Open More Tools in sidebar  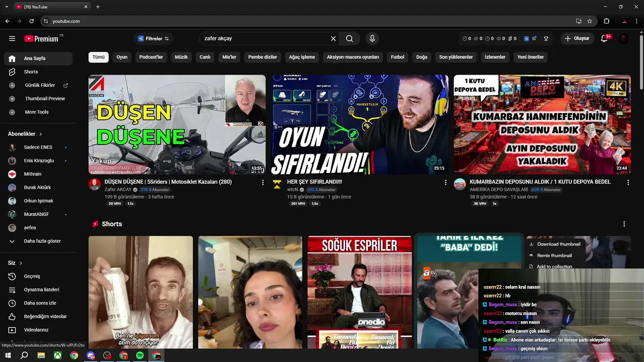click(38, 112)
